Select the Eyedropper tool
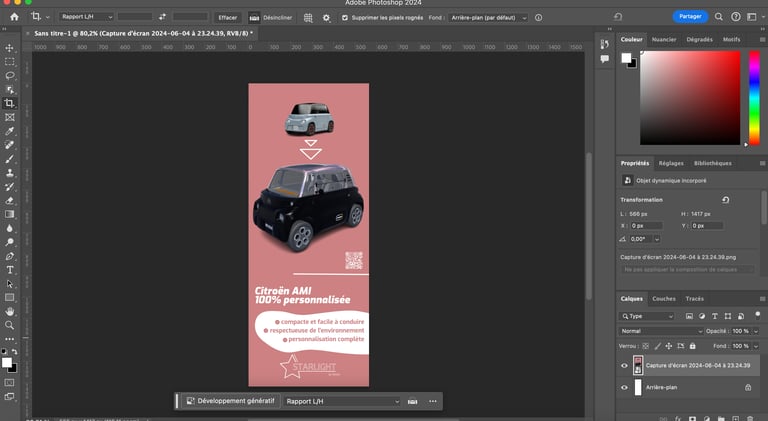 [x=10, y=131]
